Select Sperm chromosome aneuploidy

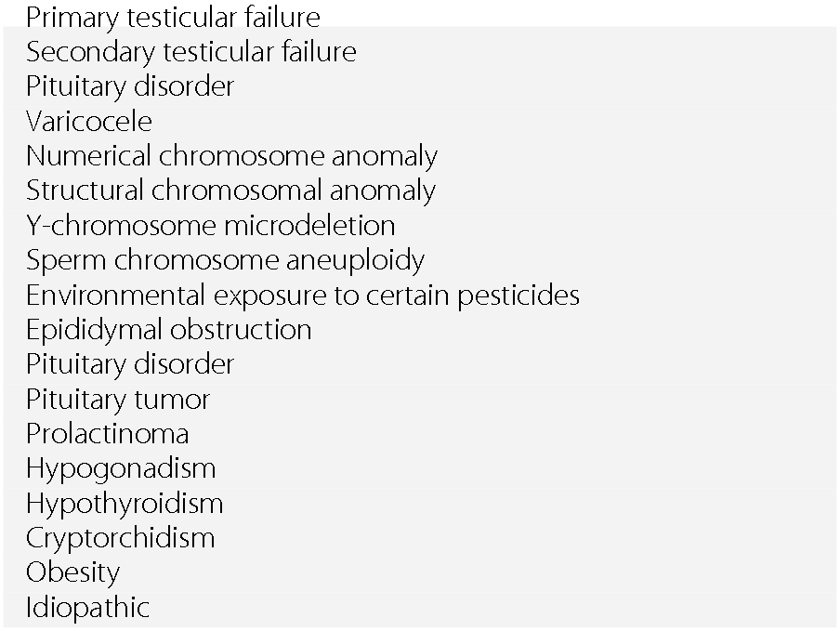point(225,260)
